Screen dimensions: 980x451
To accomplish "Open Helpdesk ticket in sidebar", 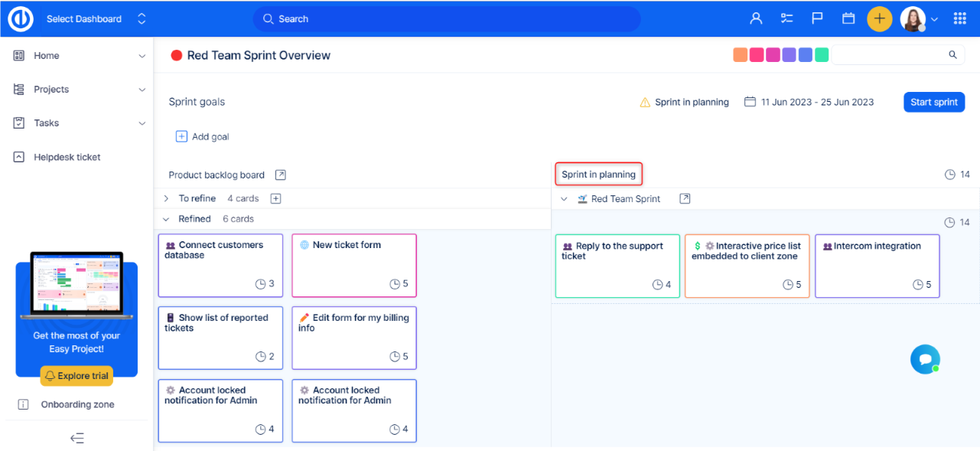I will coord(67,157).
